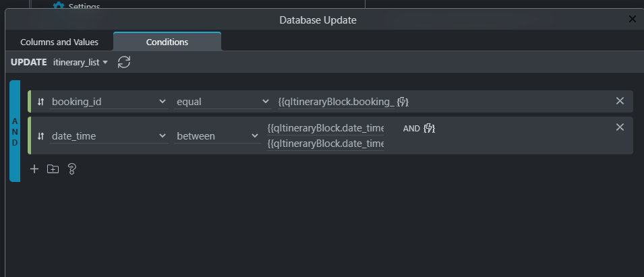Remove the date_time condition row

(x=620, y=127)
